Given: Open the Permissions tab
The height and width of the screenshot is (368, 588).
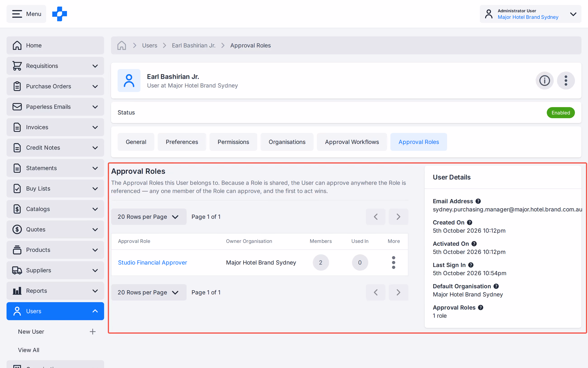Looking at the screenshot, I should (x=233, y=142).
